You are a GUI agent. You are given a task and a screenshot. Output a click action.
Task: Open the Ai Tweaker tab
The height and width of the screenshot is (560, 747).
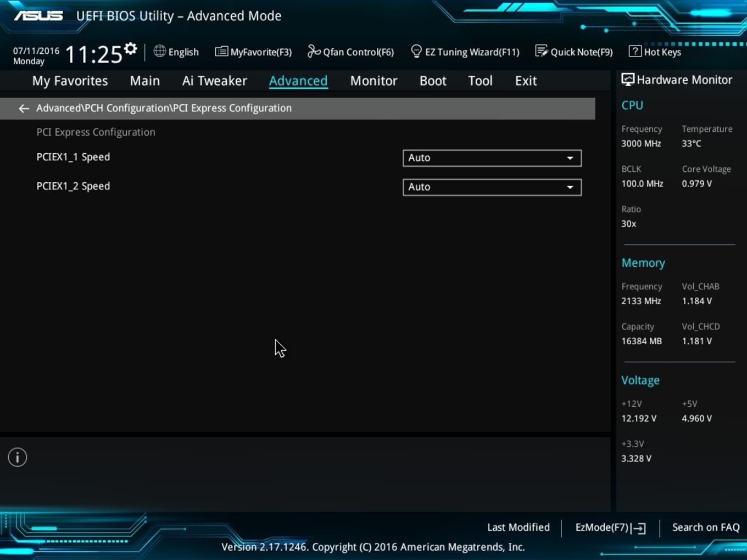pyautogui.click(x=215, y=81)
